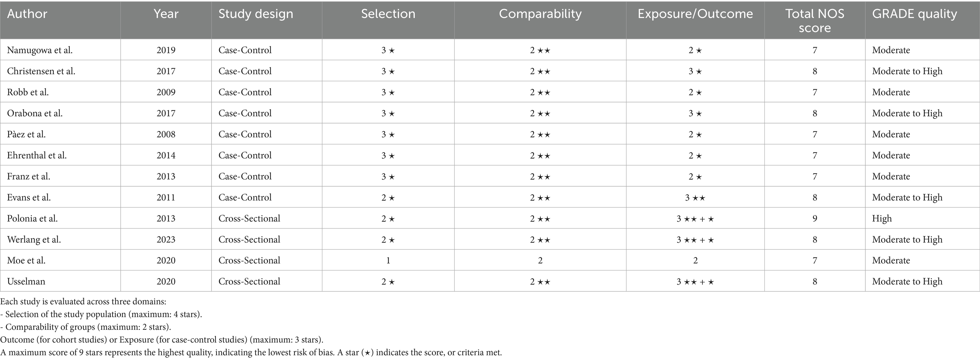Select the Ehrenthal et al. row label

37,155
